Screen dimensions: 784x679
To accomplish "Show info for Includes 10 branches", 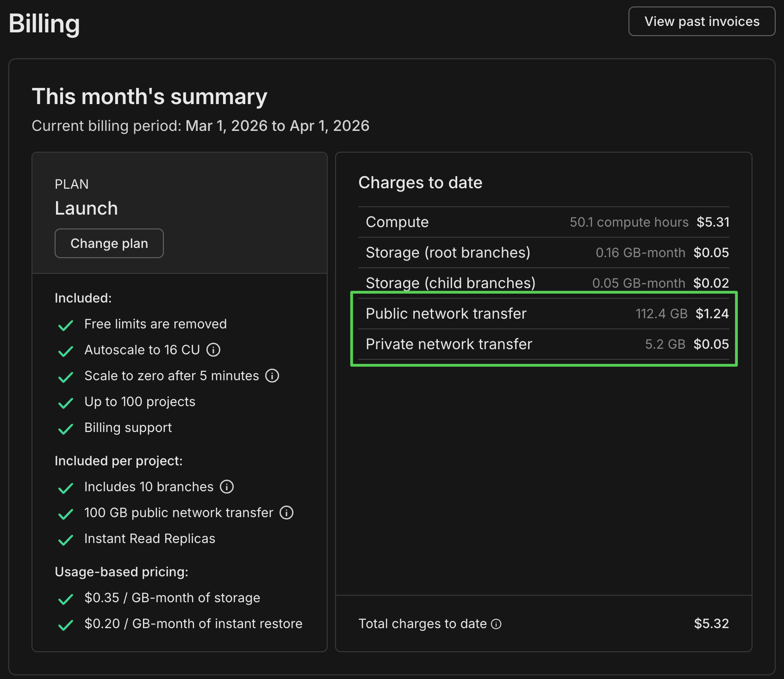I will tap(227, 487).
